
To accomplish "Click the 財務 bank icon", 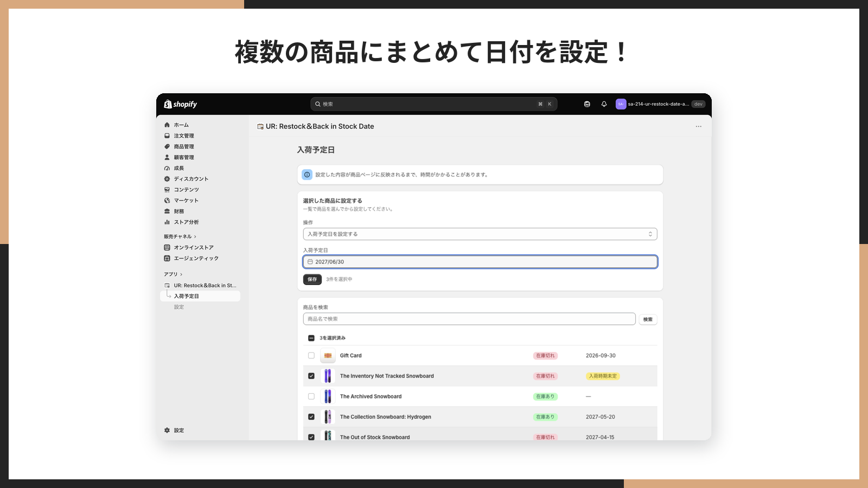I will point(167,211).
